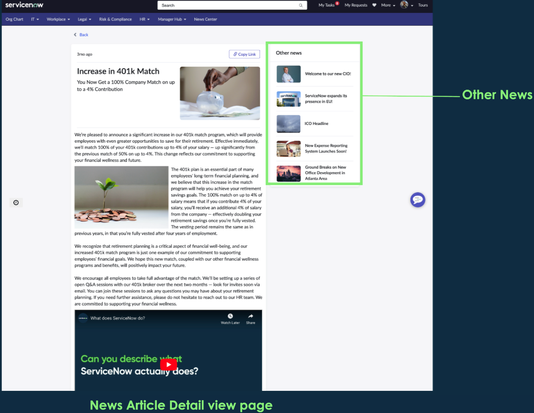The width and height of the screenshot is (534, 413).
Task: Open the ICO Headline news item
Action: [316, 124]
